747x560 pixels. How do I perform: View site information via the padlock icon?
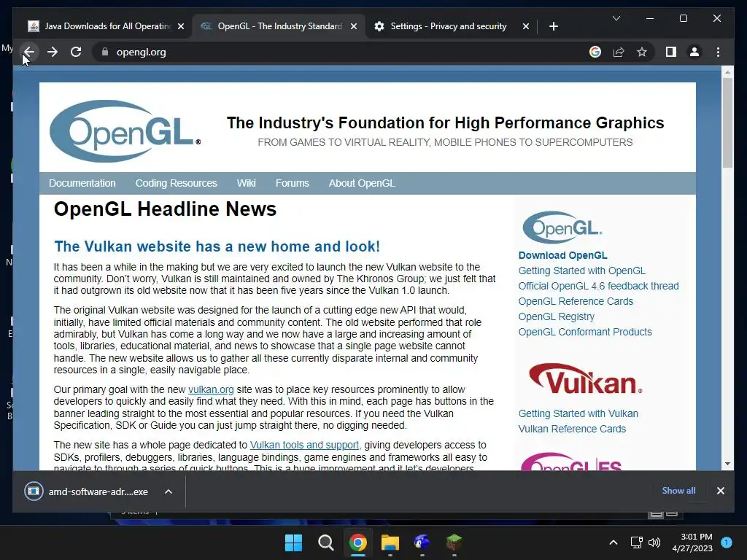point(105,52)
